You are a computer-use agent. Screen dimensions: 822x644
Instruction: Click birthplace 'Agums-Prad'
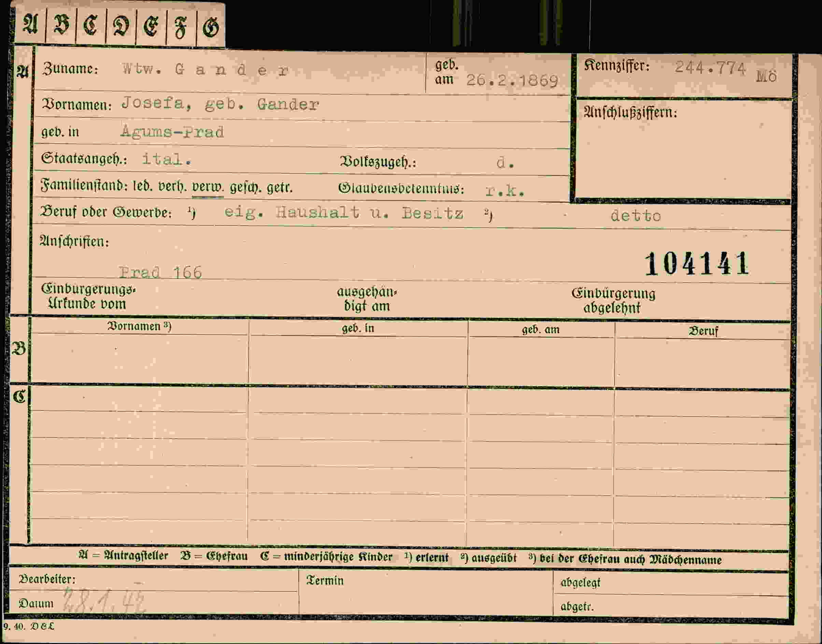tap(172, 131)
